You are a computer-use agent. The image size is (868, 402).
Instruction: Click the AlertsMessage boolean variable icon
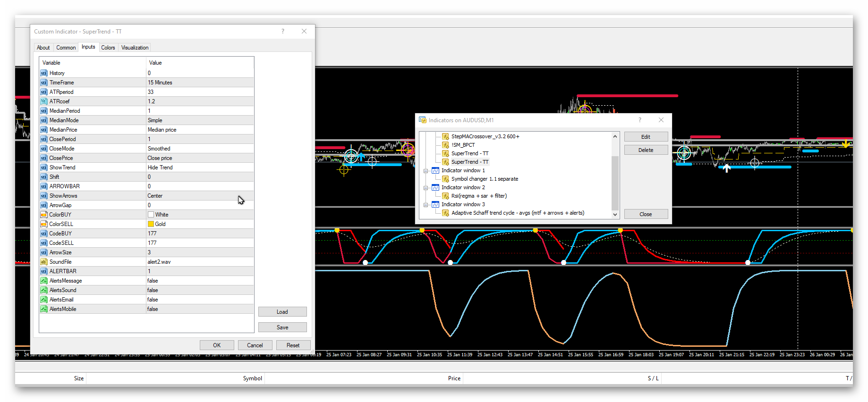[x=44, y=281]
